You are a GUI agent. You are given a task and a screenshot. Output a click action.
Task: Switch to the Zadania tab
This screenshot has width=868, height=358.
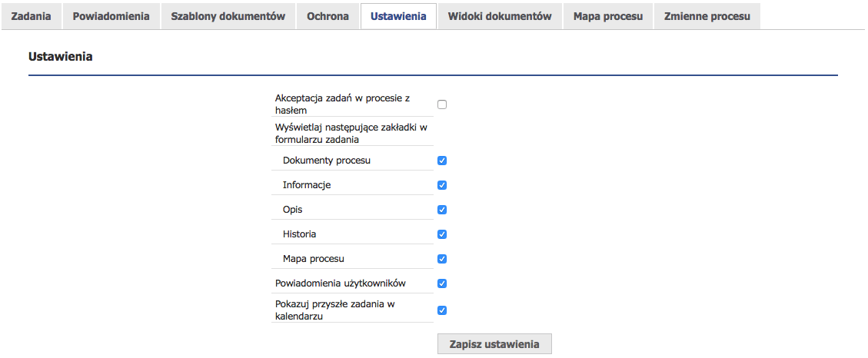coord(31,17)
